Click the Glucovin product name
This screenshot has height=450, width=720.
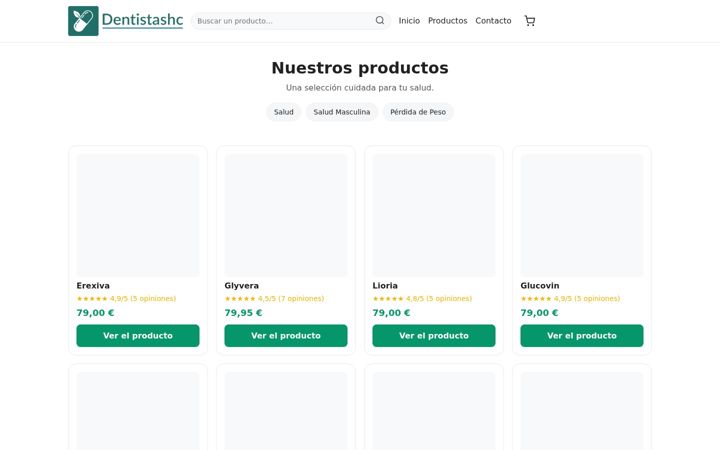tap(540, 286)
